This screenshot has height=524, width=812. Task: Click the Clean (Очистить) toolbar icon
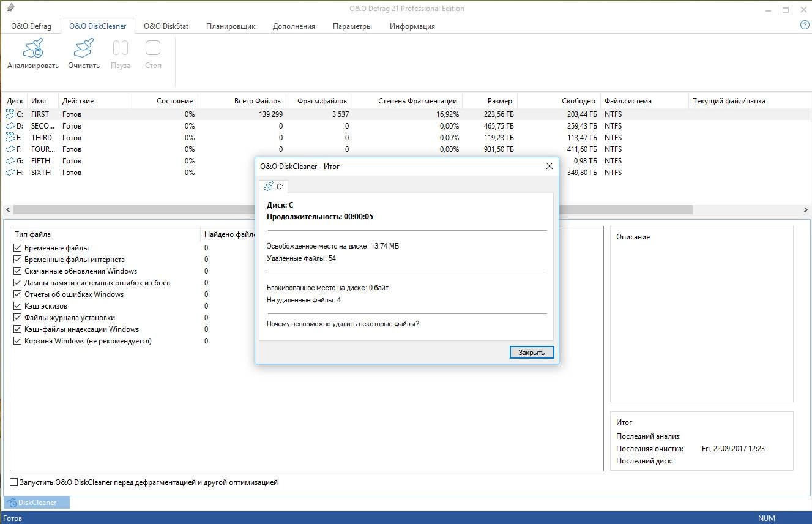pos(84,48)
